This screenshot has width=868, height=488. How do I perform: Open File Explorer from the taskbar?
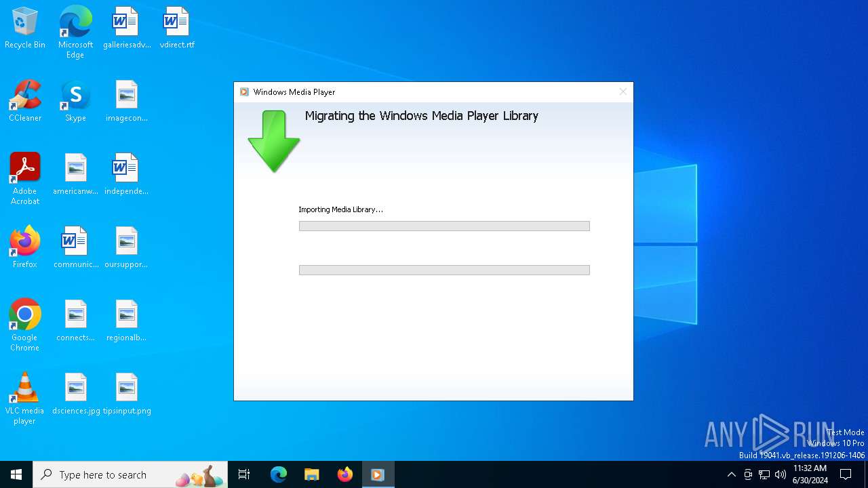tap(312, 474)
